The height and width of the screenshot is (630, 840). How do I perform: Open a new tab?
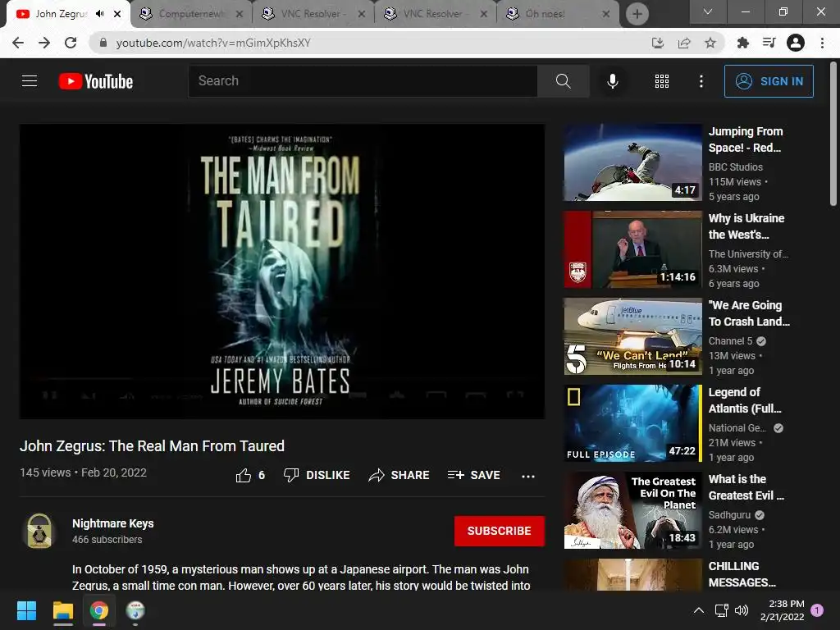click(637, 14)
